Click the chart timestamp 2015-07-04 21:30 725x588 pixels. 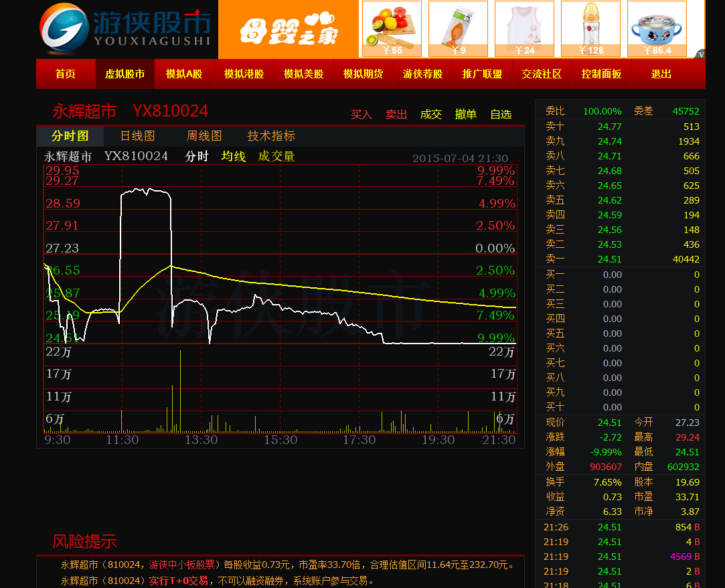pos(460,158)
